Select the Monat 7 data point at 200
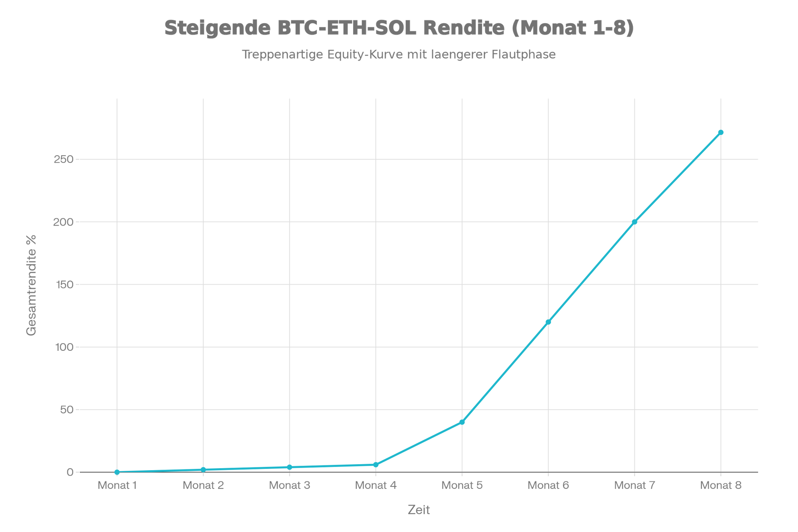Viewport: 798px width, 532px height. point(634,222)
